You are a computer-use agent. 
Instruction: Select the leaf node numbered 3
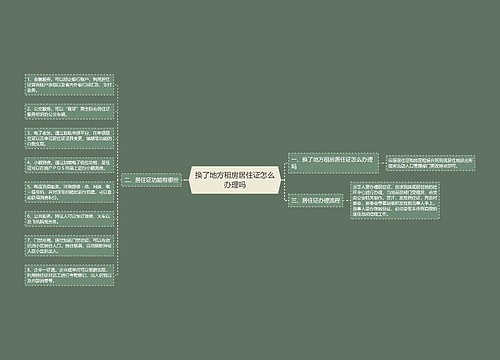(69, 138)
